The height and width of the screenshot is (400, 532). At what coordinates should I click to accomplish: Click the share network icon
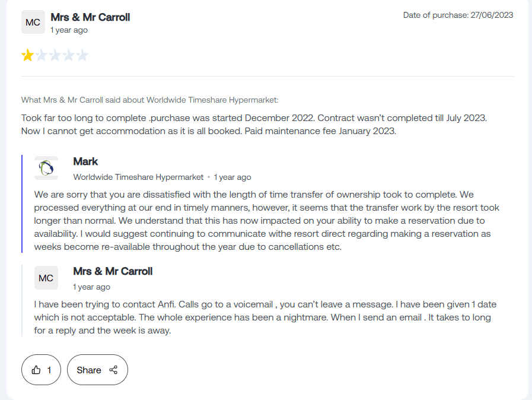click(113, 370)
